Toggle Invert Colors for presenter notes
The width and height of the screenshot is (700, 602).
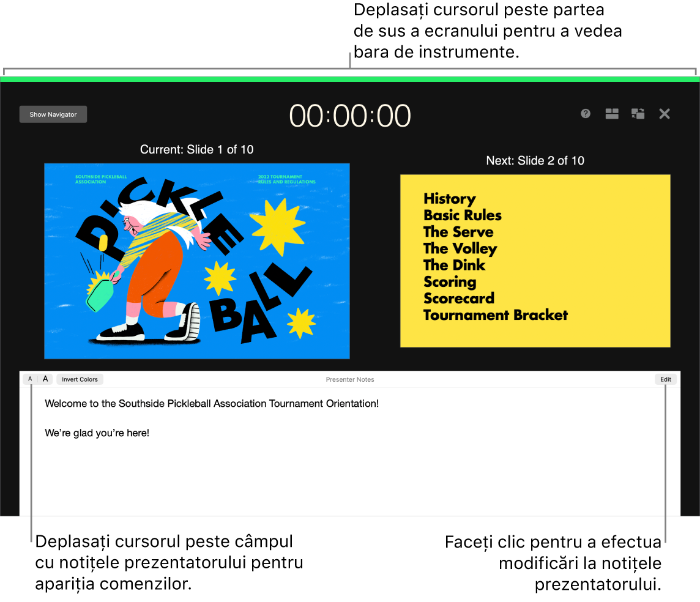click(80, 379)
